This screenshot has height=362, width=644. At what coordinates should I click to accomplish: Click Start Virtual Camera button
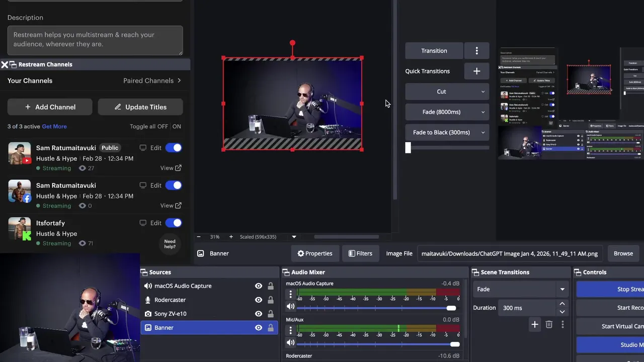coord(610,326)
